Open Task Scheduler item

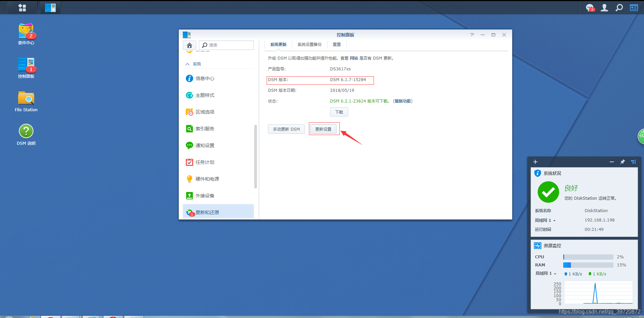click(218, 162)
